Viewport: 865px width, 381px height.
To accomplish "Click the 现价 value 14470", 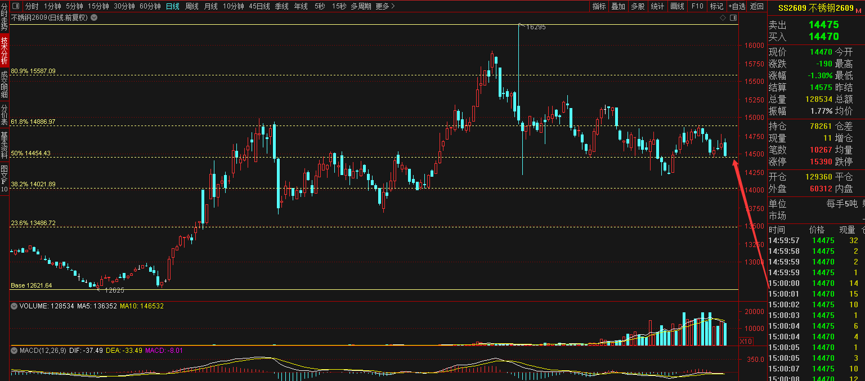I will (821, 52).
